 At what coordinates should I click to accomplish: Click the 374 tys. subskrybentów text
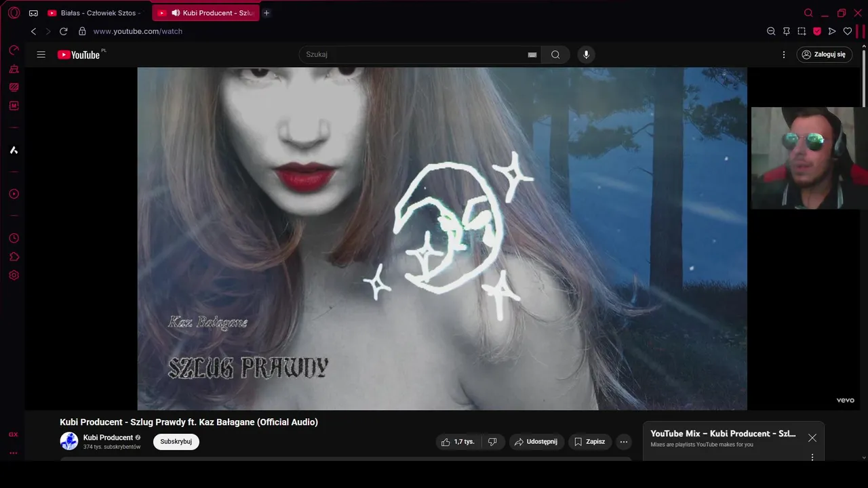coord(112,447)
